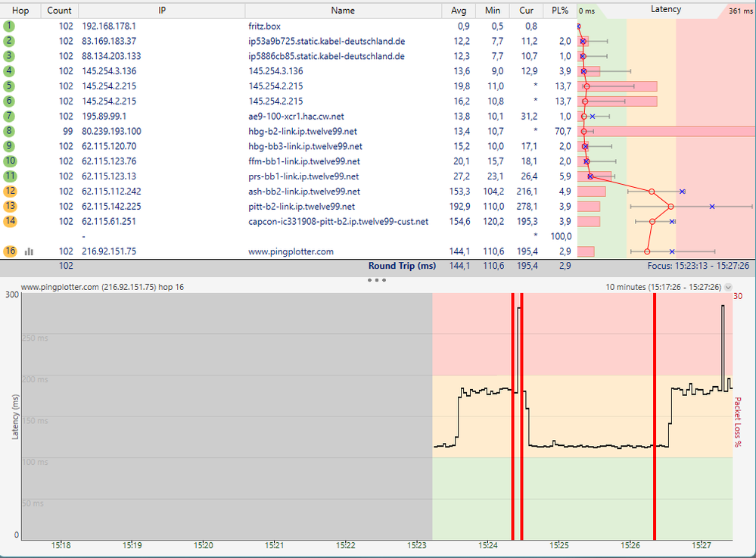Click the 192,9 average for hop 13

[x=459, y=206]
